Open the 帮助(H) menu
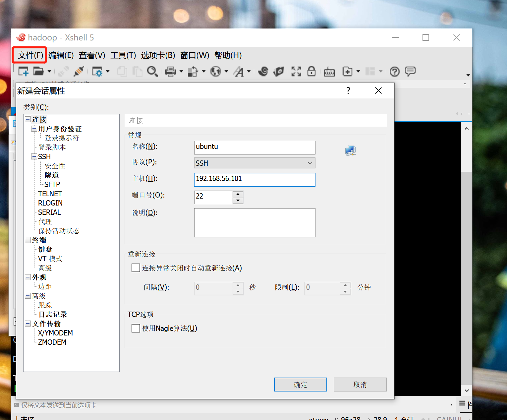Viewport: 507px width, 420px height. tap(228, 55)
